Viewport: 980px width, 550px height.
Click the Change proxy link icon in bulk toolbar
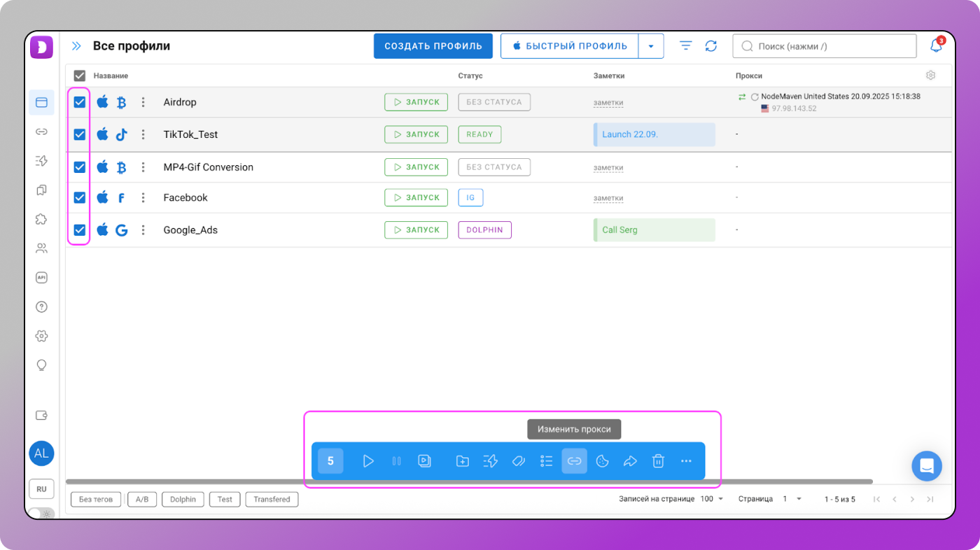click(574, 461)
